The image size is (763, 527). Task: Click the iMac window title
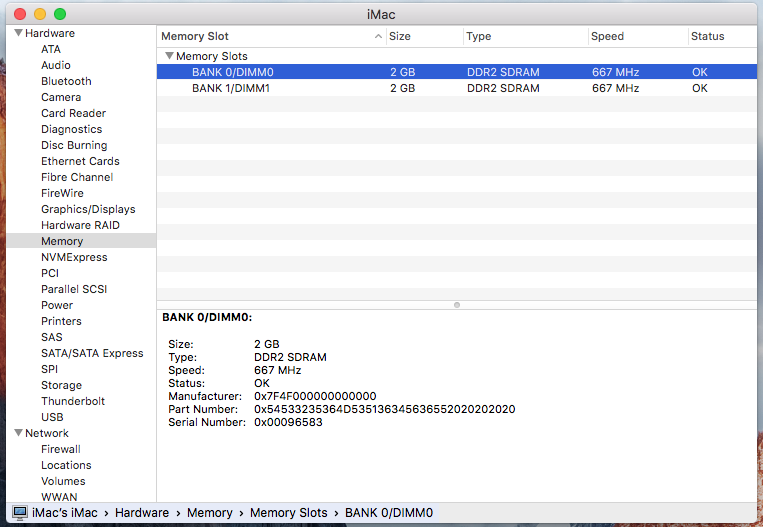381,14
